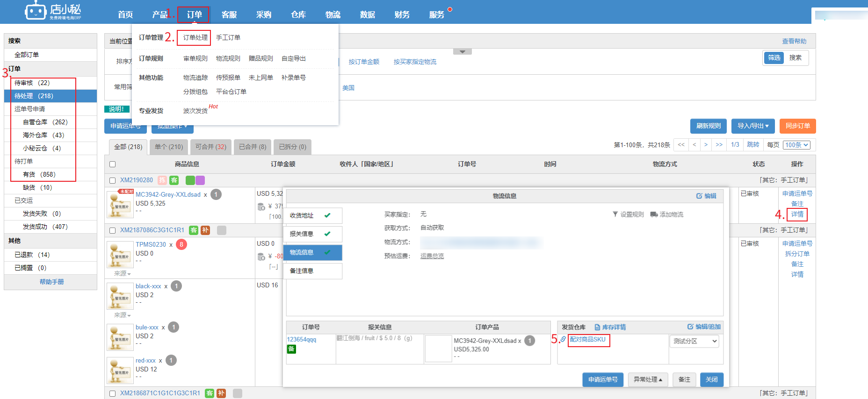Image resolution: width=868 pixels, height=399 pixels.
Task: Click the edit icon in 物流信息 header
Action: click(699, 196)
